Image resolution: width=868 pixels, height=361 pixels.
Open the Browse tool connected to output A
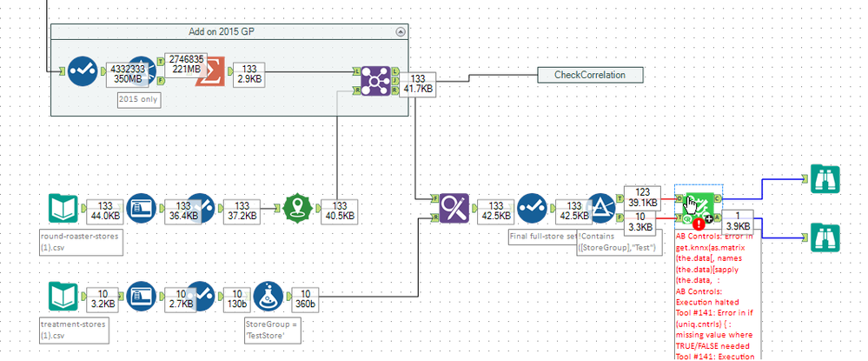click(x=825, y=237)
